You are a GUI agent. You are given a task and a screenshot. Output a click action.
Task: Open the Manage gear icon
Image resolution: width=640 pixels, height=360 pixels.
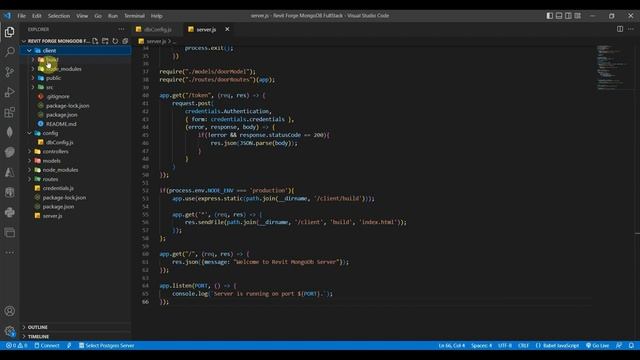[9, 331]
